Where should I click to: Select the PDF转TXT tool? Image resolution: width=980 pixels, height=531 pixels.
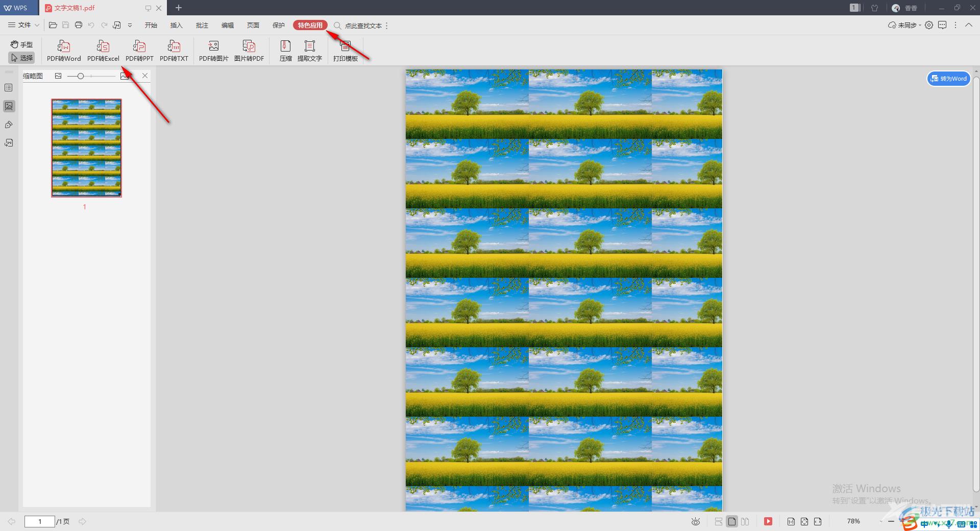(174, 51)
